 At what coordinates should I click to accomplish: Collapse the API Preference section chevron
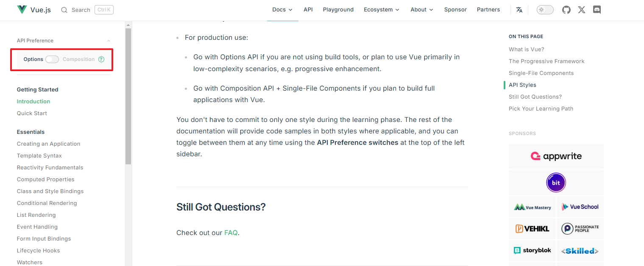109,41
